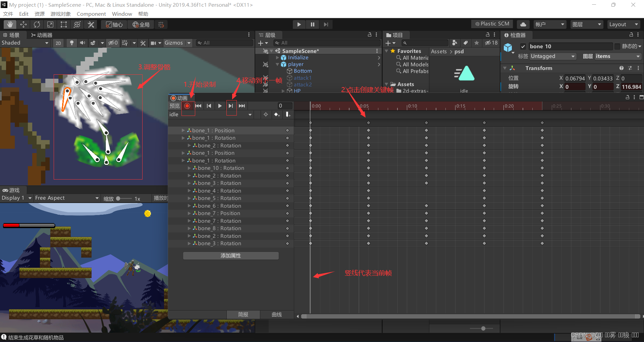644x342 pixels.
Task: Open the 游戏对象 menu
Action: coord(61,14)
